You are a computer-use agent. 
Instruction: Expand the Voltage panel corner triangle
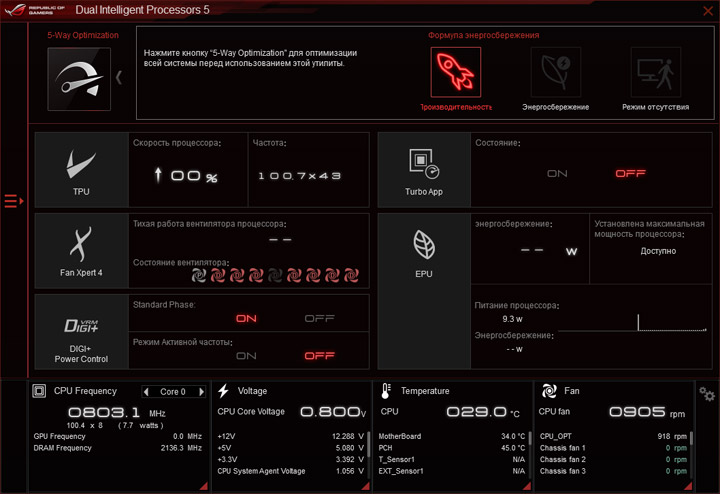[365, 486]
